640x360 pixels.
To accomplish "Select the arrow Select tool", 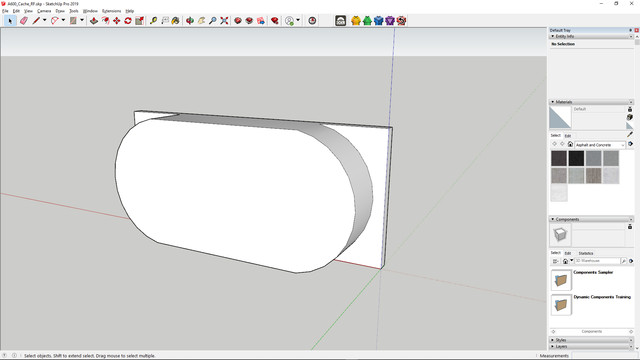I will [x=10, y=20].
